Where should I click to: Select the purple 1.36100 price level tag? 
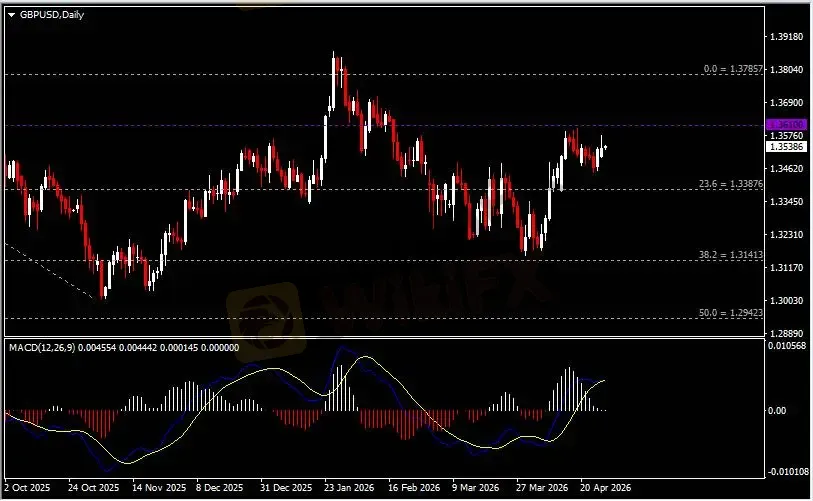779,124
